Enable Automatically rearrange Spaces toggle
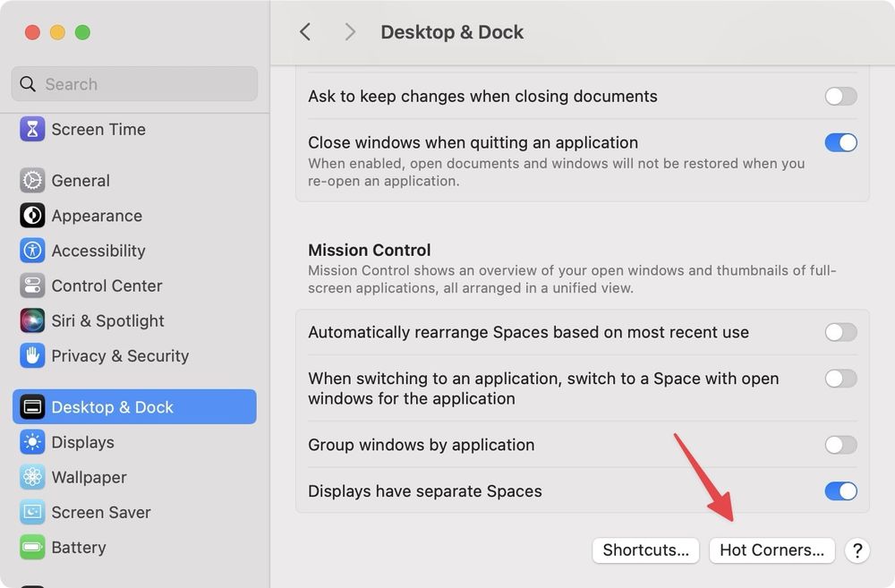895x588 pixels. tap(840, 331)
